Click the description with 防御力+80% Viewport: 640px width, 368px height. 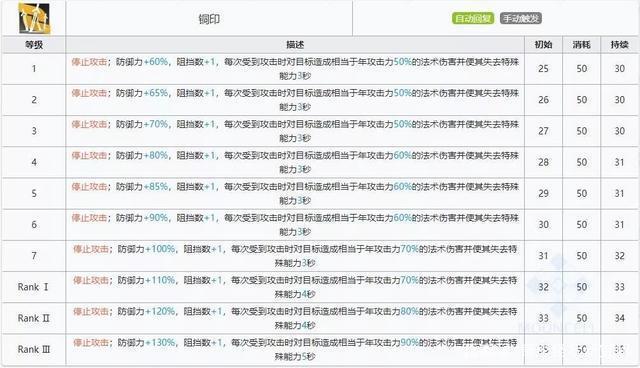click(x=295, y=162)
